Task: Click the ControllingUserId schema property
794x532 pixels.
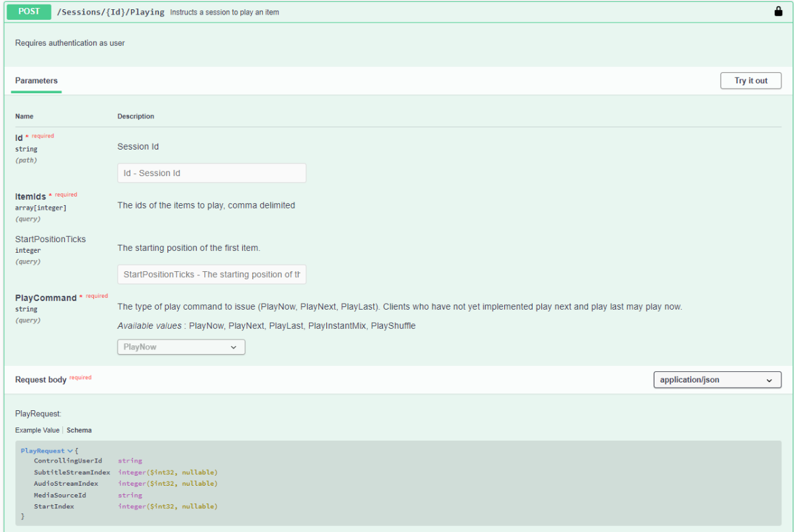Action: [68, 461]
